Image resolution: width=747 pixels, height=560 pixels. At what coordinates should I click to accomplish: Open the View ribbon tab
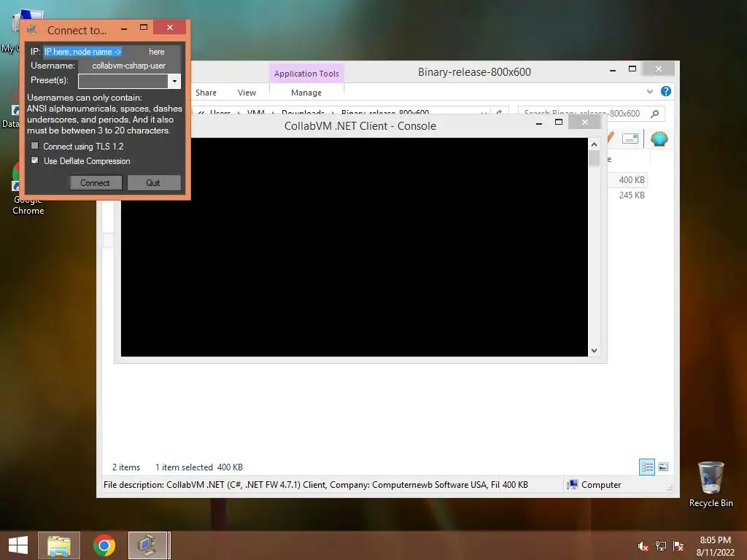click(247, 93)
